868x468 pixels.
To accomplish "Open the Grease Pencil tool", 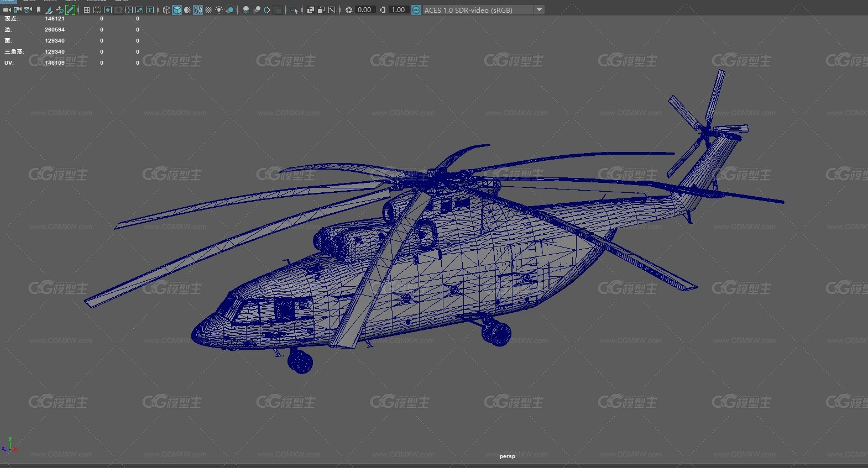I will (70, 10).
